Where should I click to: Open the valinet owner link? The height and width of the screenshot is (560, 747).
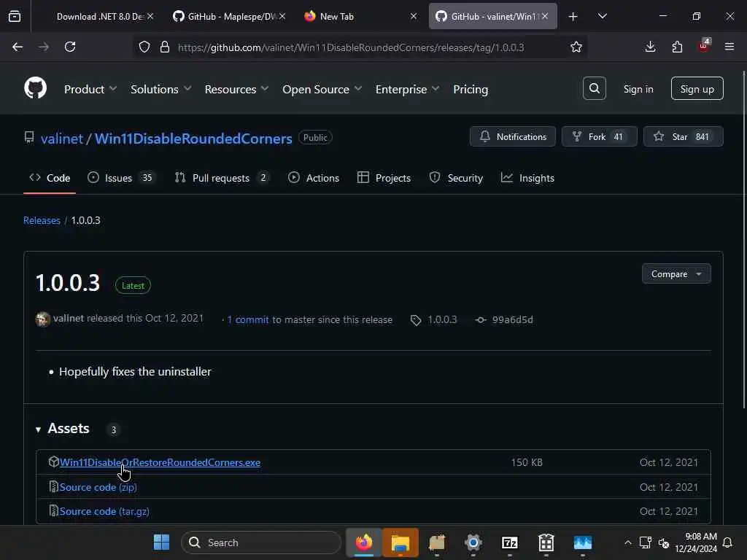pyautogui.click(x=62, y=139)
